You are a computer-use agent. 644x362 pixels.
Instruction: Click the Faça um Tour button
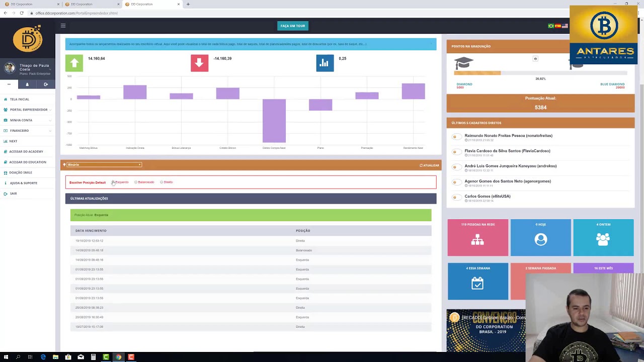292,26
